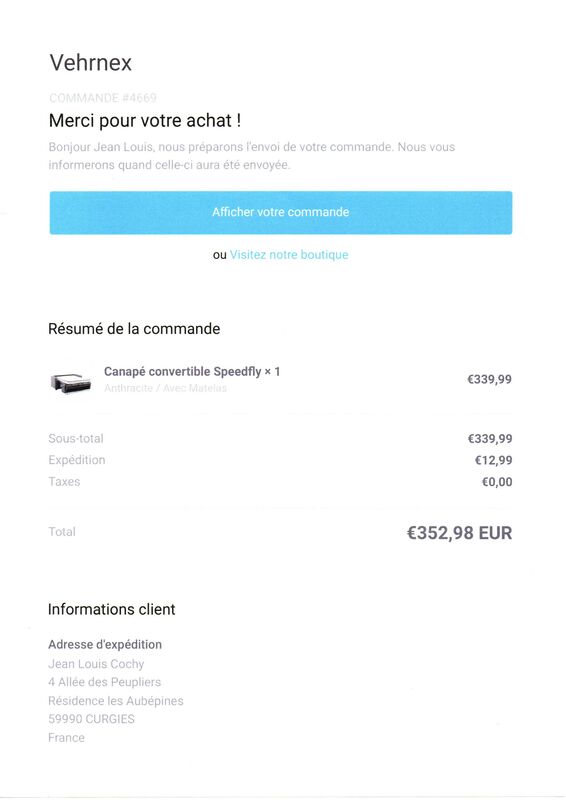Click the Expédition cost €12,99
Viewport: 566px width, 800px height.
[493, 460]
